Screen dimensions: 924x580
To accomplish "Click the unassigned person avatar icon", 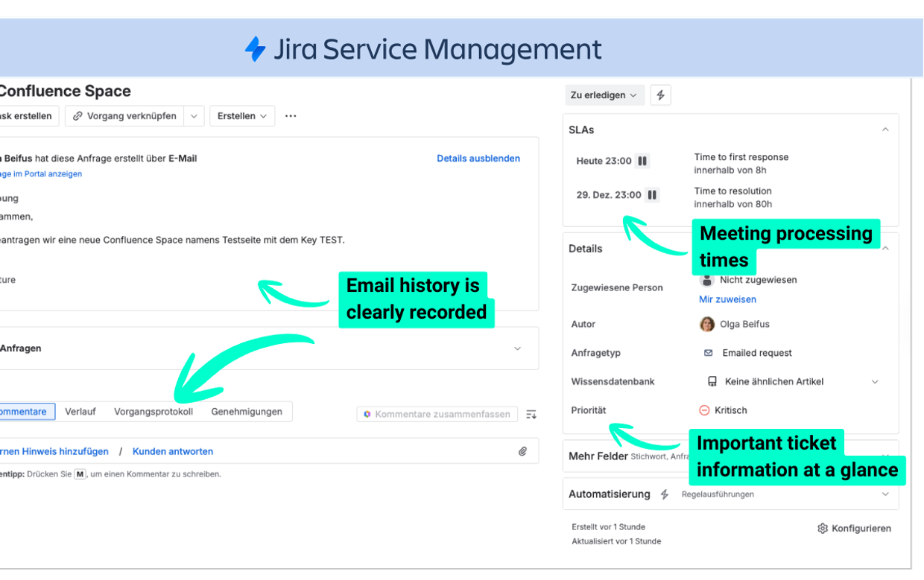I will point(707,280).
